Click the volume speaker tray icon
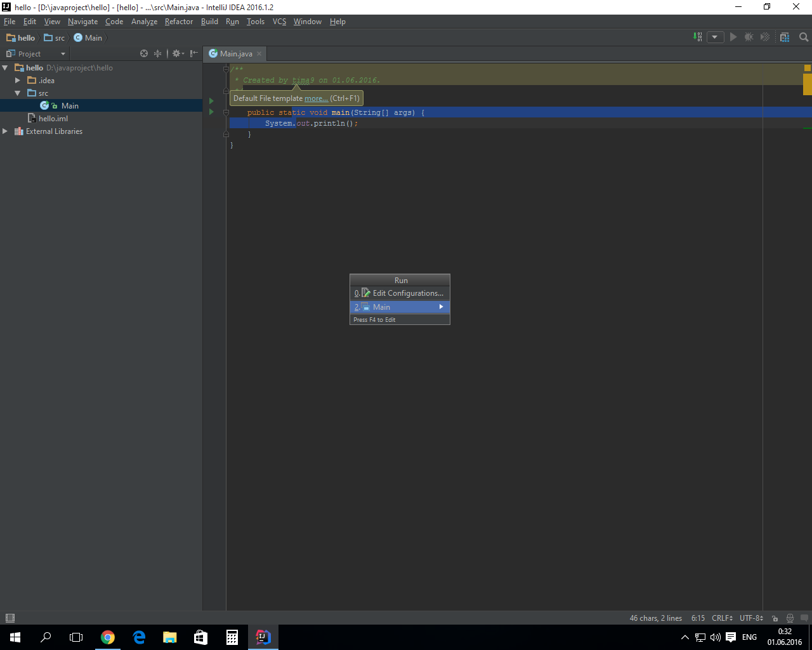The height and width of the screenshot is (650, 812). 716,637
